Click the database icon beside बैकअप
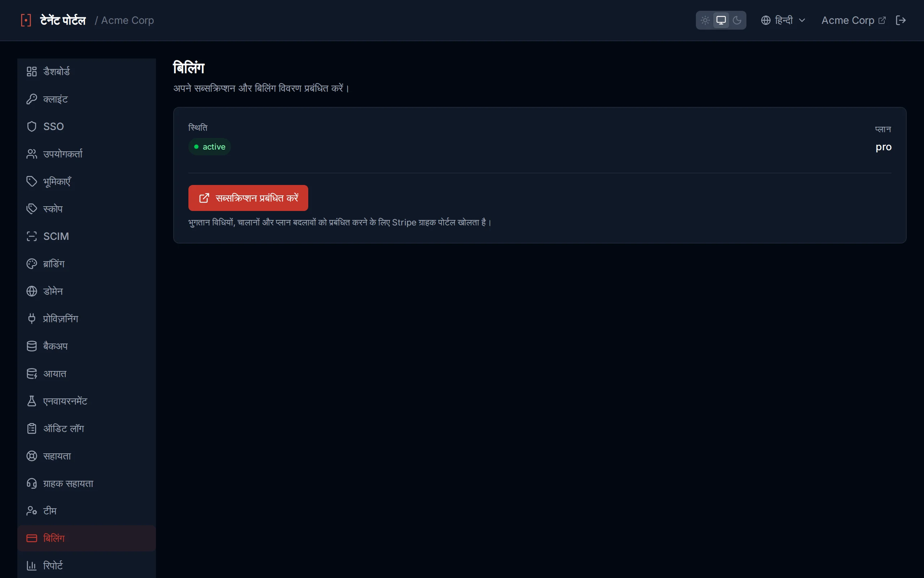The image size is (924, 578). point(32,346)
